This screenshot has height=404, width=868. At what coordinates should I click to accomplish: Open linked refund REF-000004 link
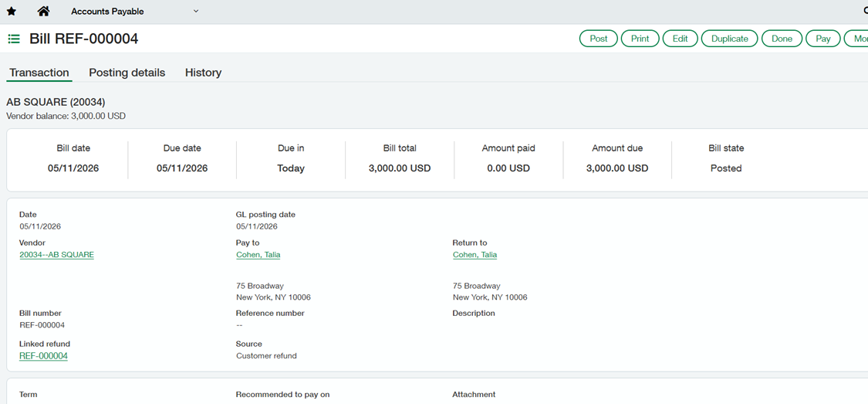pyautogui.click(x=44, y=356)
